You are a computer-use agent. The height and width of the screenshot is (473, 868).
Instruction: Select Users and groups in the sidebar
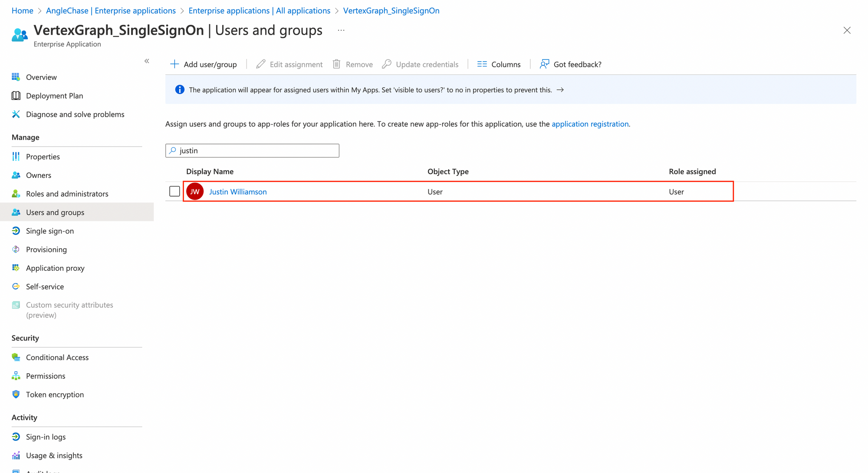coord(77,212)
